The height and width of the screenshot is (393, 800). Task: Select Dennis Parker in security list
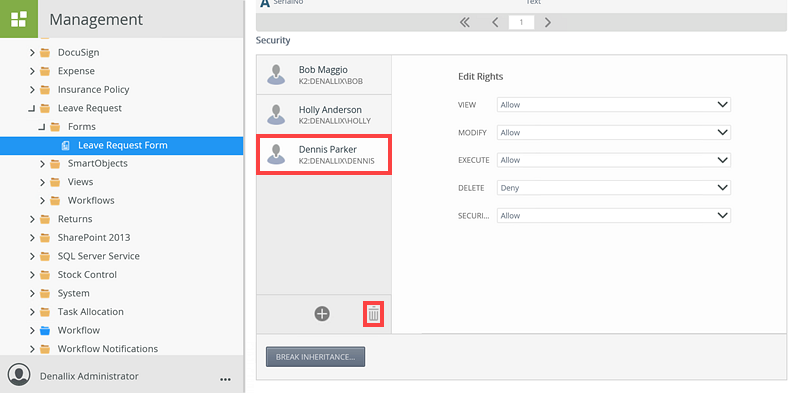[324, 154]
